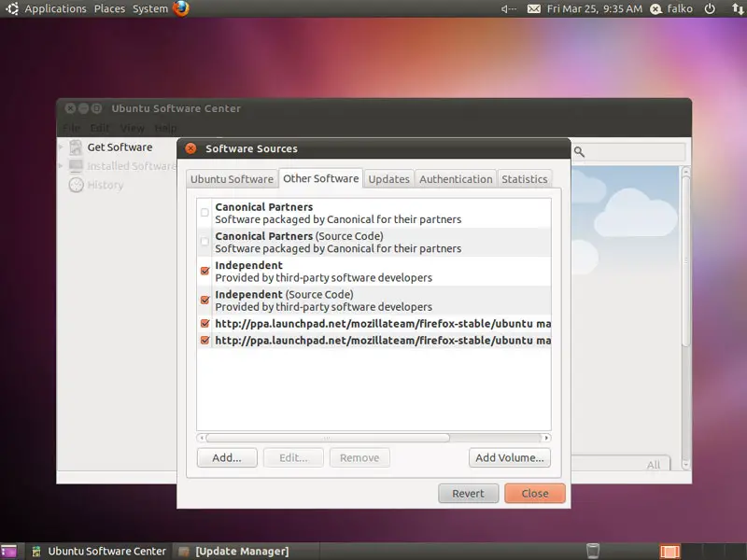Open the Trash icon in bottom panel
747x560 pixels.
[x=593, y=551]
